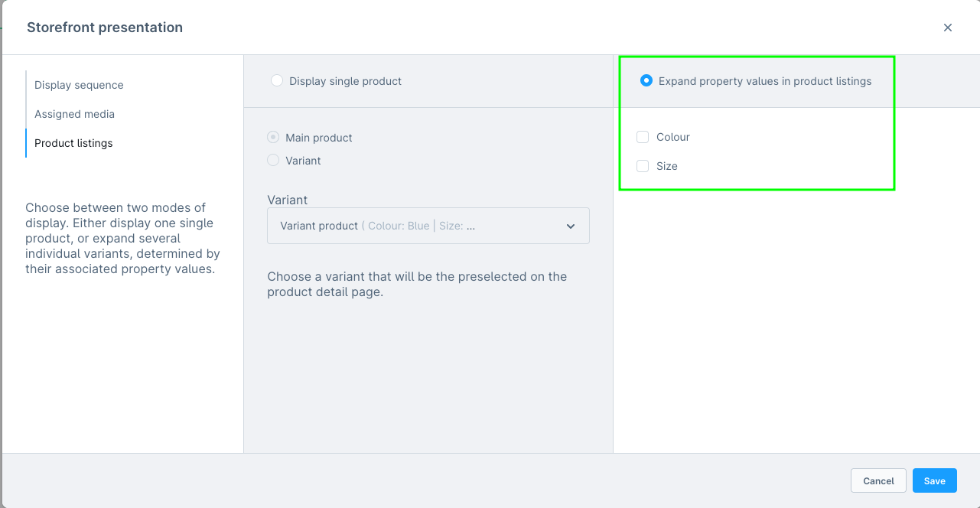Open the Variant product selection field
The height and width of the screenshot is (508, 980).
click(417, 226)
